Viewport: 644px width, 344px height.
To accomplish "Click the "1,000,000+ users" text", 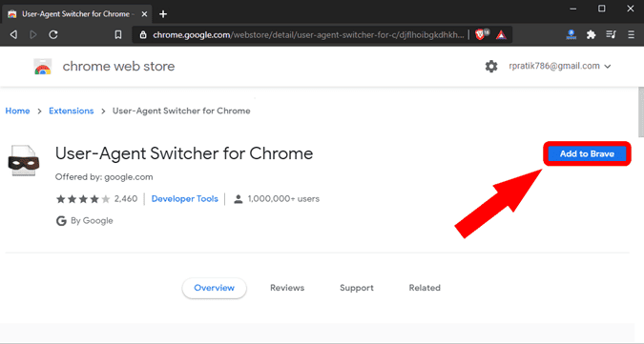I will [x=283, y=199].
